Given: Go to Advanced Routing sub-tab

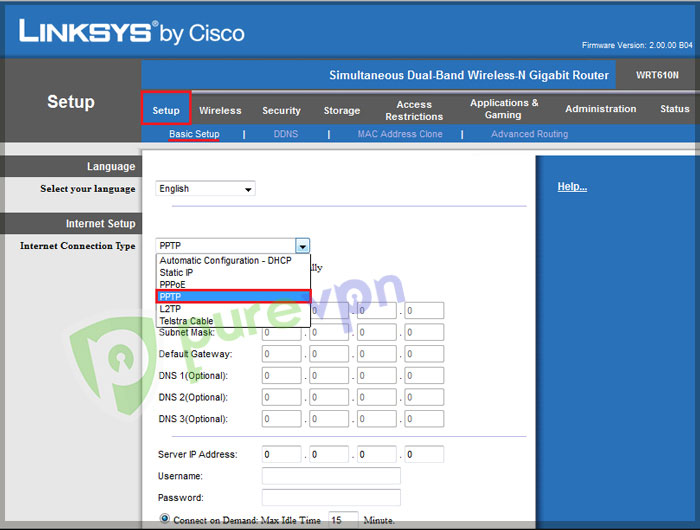Looking at the screenshot, I should [529, 134].
